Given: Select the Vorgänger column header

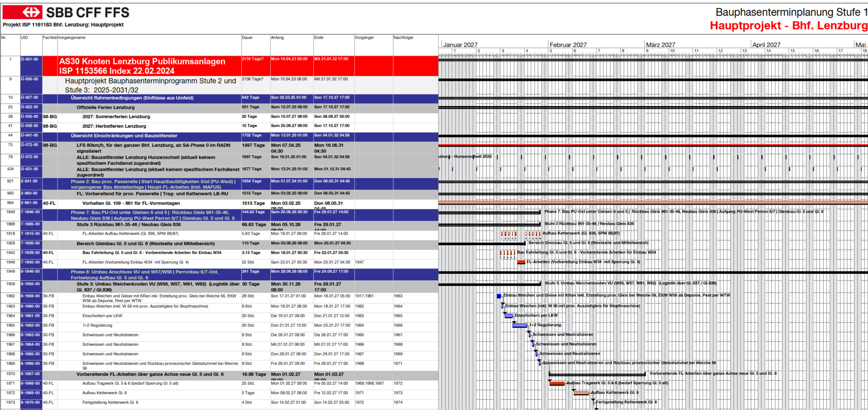Looking at the screenshot, I should pos(364,38).
